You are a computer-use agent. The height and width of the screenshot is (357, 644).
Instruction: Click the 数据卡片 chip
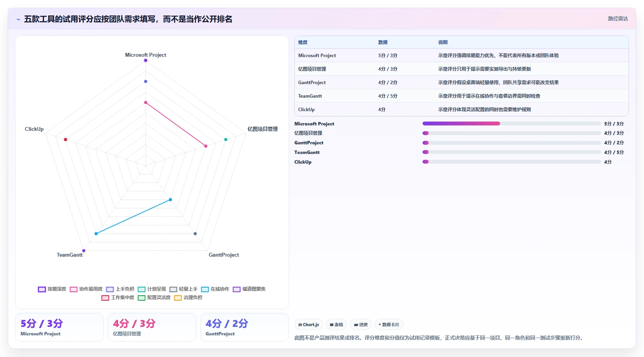tap(389, 325)
